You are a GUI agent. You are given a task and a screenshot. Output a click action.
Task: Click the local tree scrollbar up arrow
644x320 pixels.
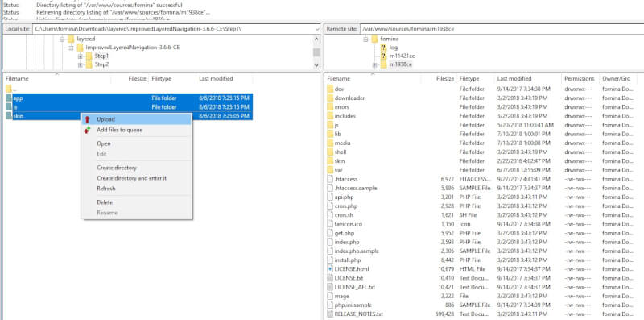click(316, 39)
